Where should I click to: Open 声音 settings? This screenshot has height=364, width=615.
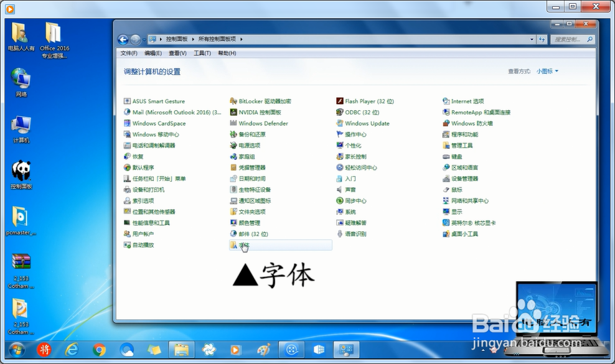point(346,189)
